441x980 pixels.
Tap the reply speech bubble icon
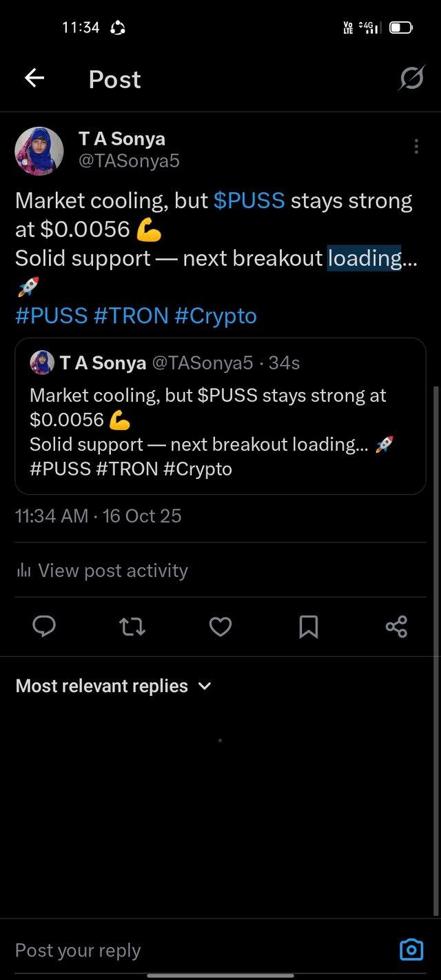[45, 626]
